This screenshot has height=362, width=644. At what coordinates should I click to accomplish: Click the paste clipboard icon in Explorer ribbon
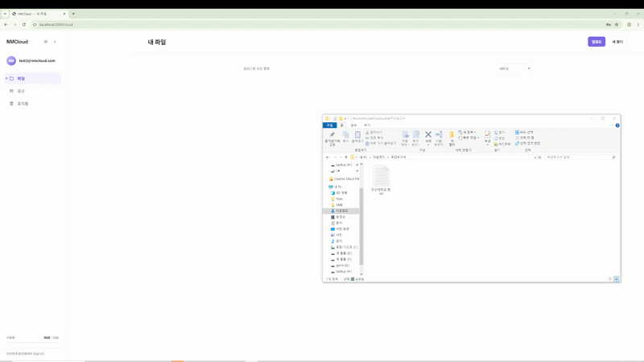(357, 137)
